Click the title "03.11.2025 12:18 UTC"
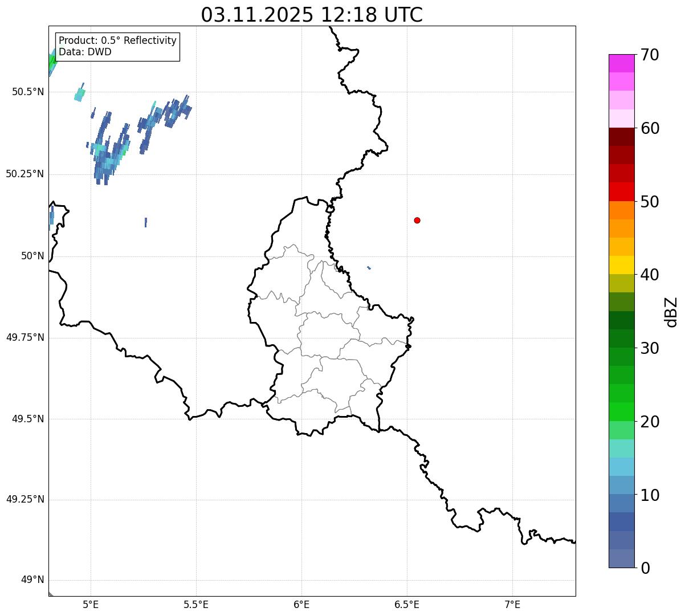This screenshot has height=616, width=685. (312, 15)
